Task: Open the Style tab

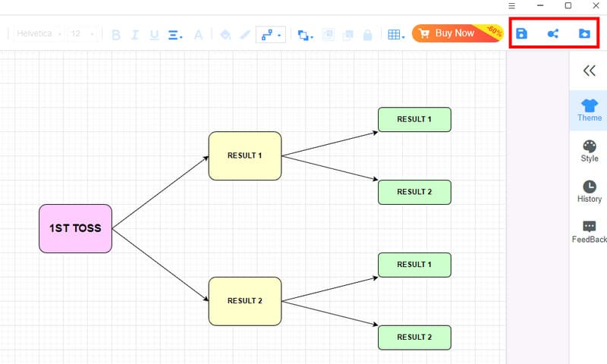Action: pos(590,151)
